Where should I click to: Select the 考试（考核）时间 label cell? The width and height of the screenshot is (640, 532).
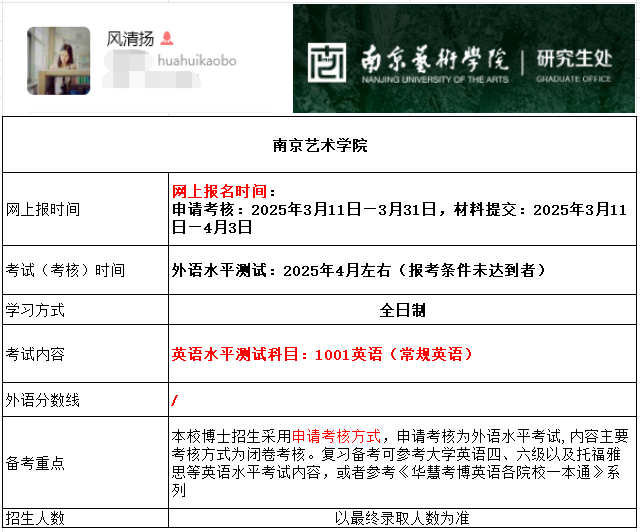tap(85, 270)
